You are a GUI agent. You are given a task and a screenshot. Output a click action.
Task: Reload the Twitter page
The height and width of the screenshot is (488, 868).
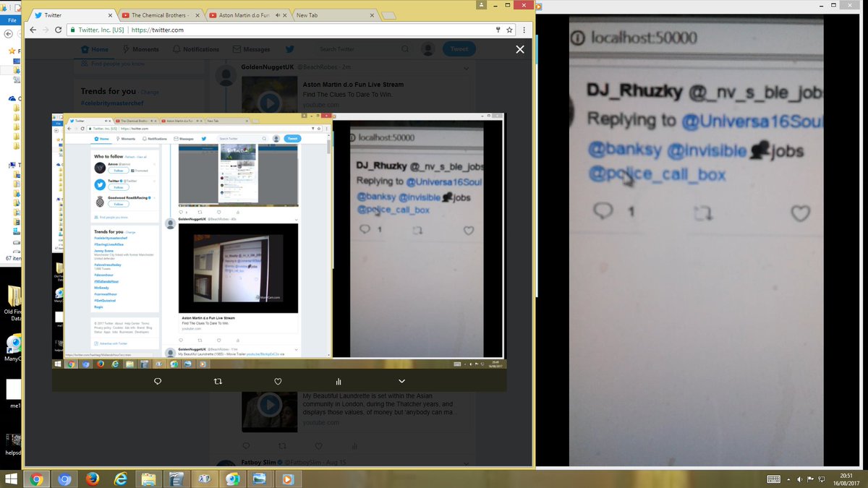click(x=60, y=30)
